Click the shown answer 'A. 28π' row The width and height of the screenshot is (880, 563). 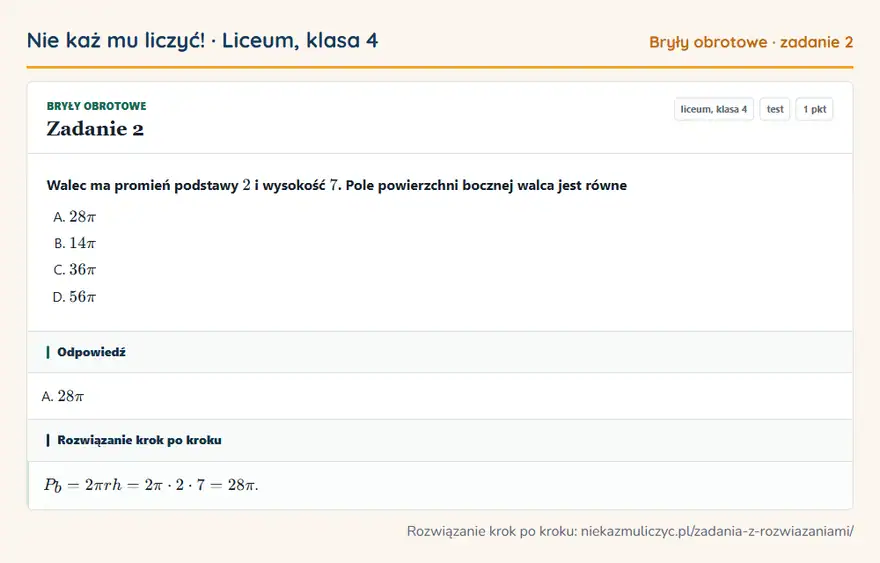(440, 396)
